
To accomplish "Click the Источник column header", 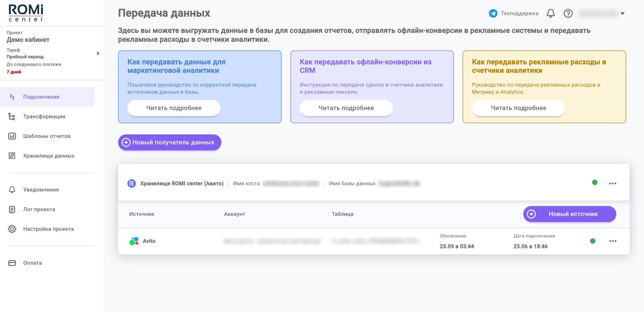I will point(141,214).
